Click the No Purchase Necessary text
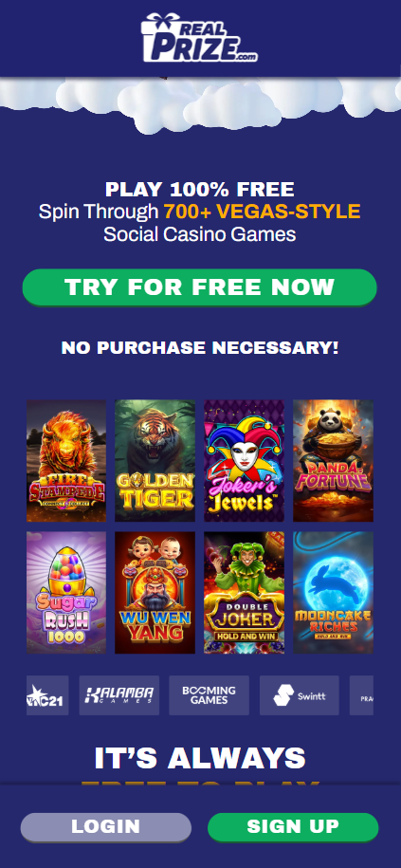The width and height of the screenshot is (401, 868). click(199, 348)
